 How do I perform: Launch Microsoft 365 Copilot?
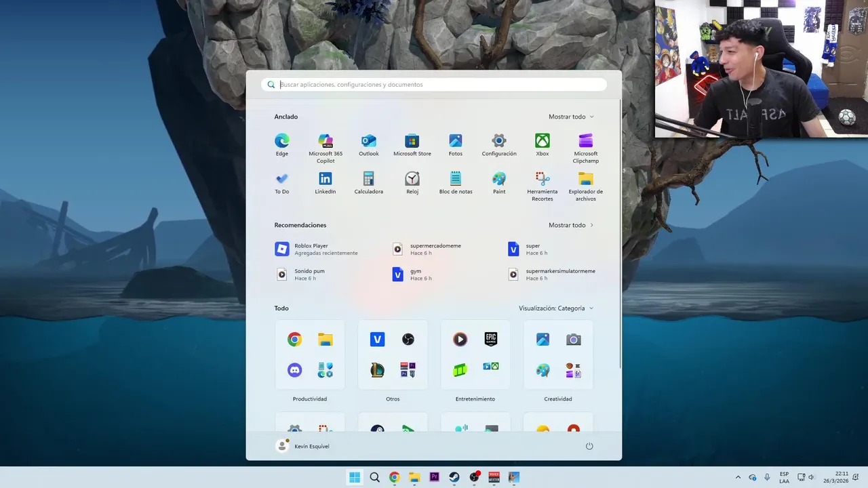pos(325,148)
